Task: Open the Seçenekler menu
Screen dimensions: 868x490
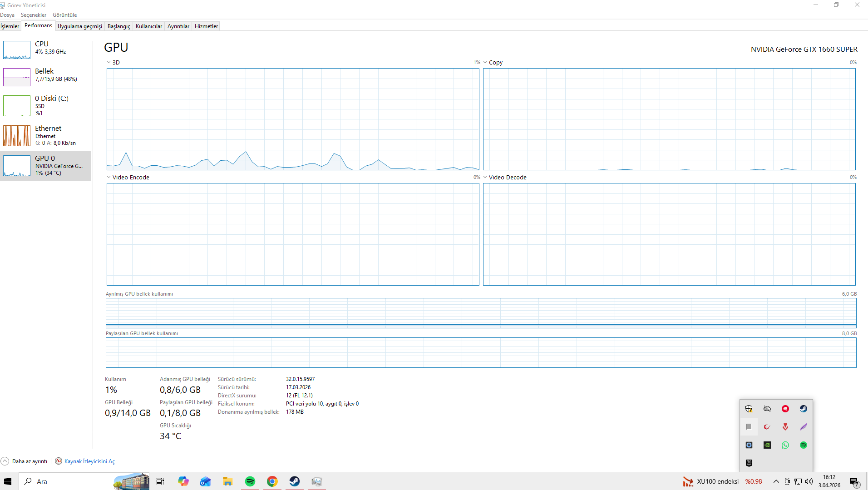Action: [x=34, y=15]
